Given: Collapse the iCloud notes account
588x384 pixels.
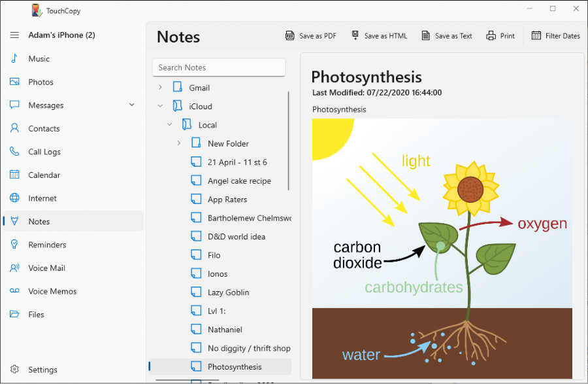Looking at the screenshot, I should (160, 106).
